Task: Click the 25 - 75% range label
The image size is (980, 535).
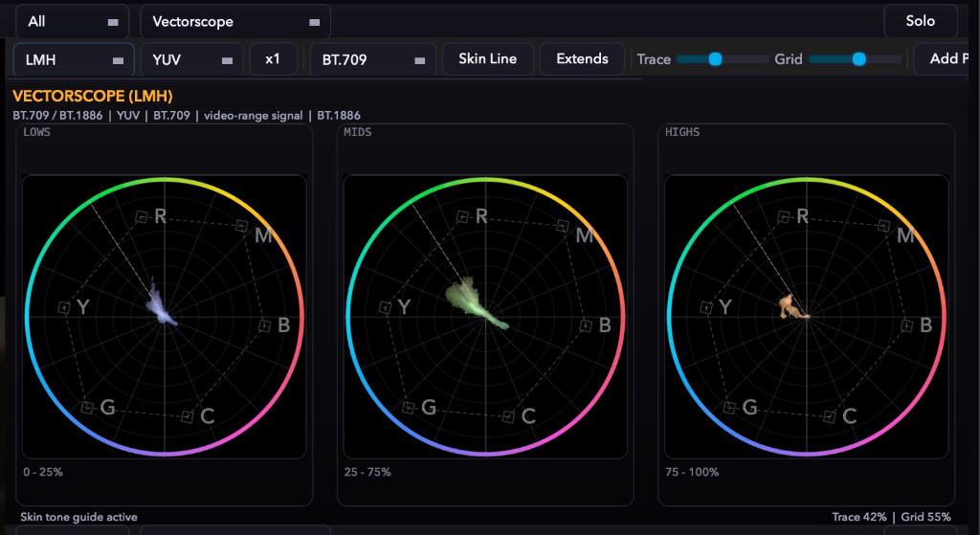Action: (367, 472)
